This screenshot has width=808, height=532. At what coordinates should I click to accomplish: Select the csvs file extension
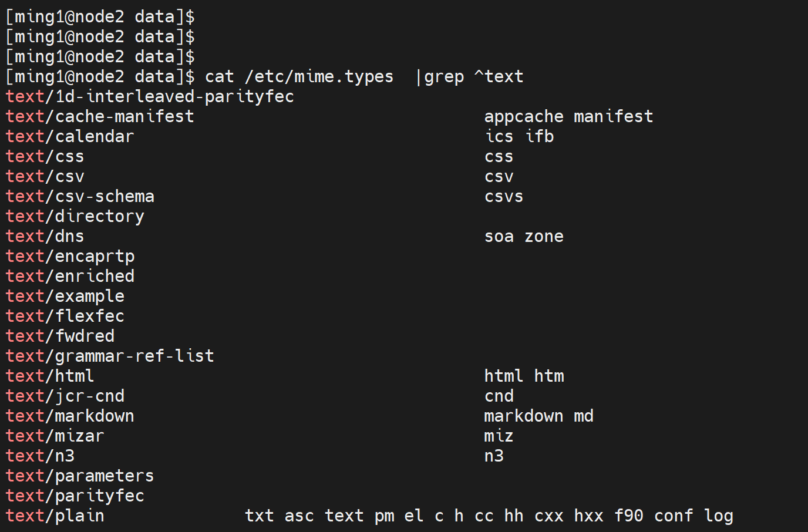(504, 197)
